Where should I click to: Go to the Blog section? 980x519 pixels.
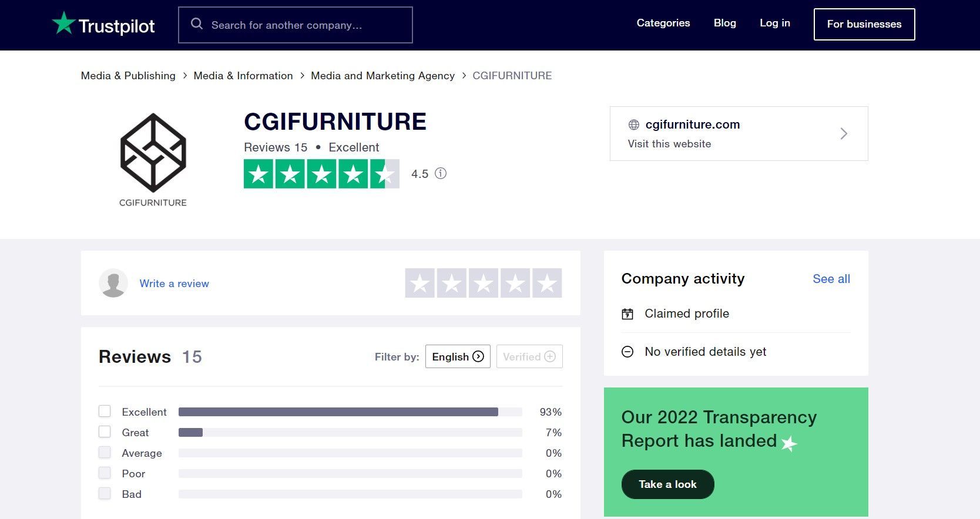pyautogui.click(x=724, y=23)
